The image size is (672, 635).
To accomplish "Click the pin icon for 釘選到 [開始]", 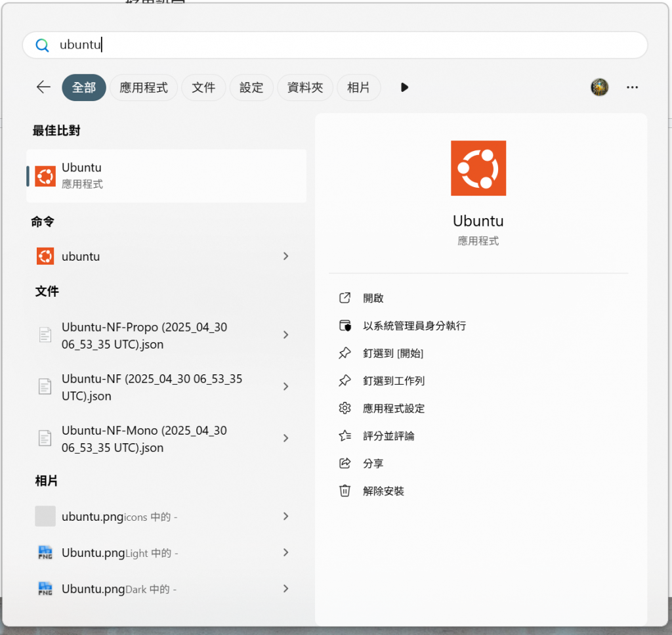I will (x=345, y=353).
